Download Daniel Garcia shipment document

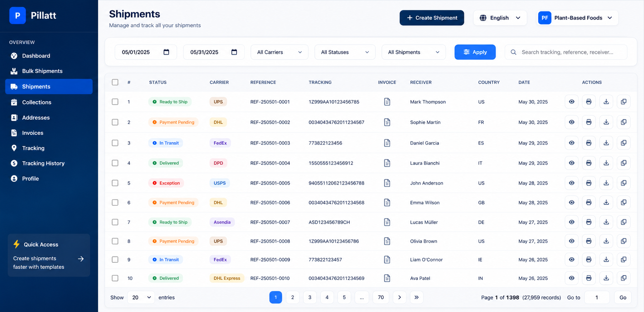pyautogui.click(x=606, y=143)
